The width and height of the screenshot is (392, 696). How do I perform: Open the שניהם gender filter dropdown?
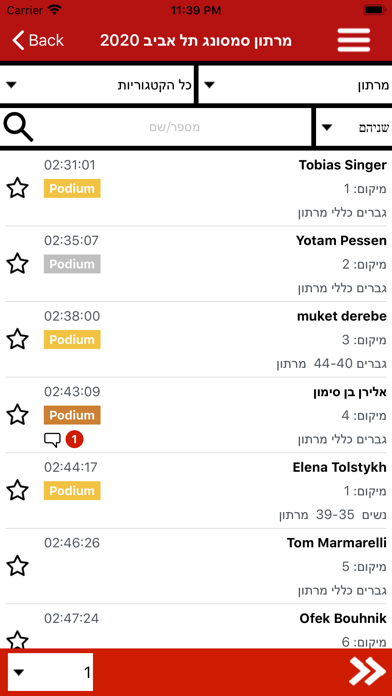pyautogui.click(x=354, y=127)
